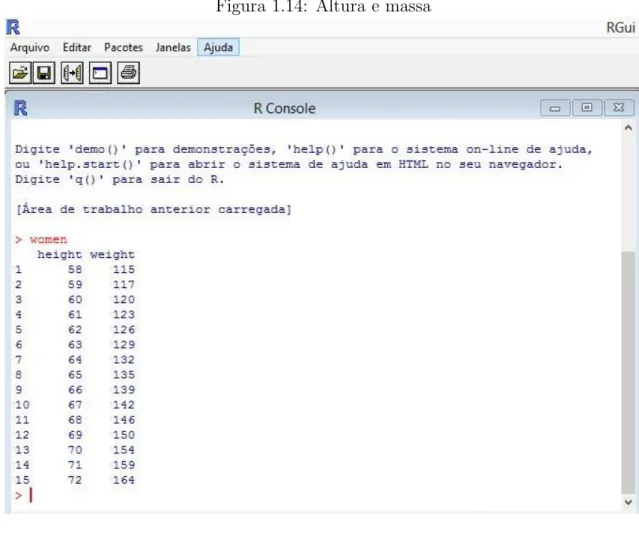Click the save workspace floppy icon
The width and height of the screenshot is (639, 540).
pyautogui.click(x=44, y=73)
